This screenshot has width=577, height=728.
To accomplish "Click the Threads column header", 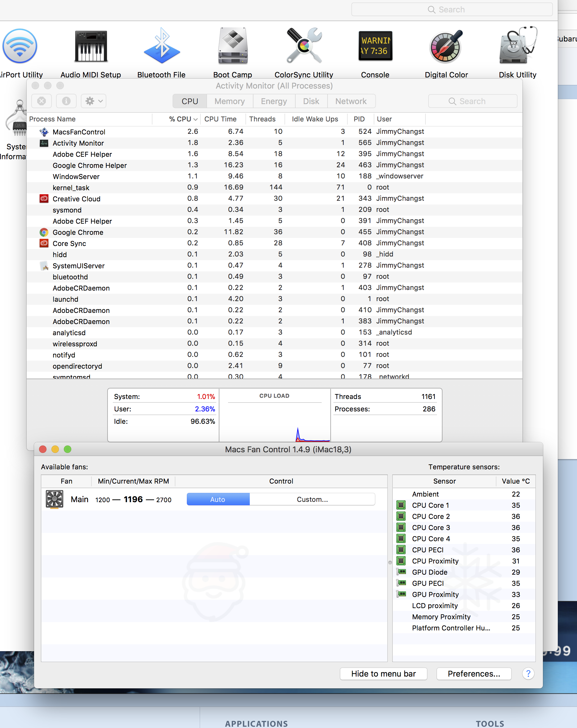I will pos(265,119).
